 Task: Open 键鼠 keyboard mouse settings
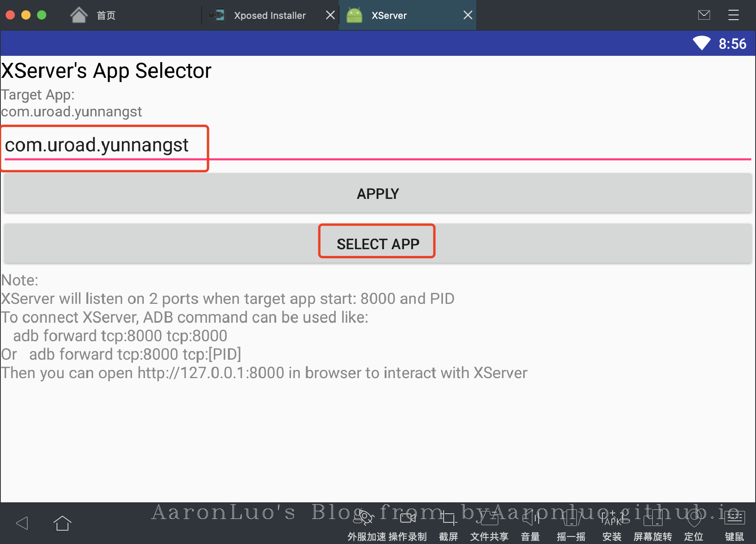click(734, 518)
